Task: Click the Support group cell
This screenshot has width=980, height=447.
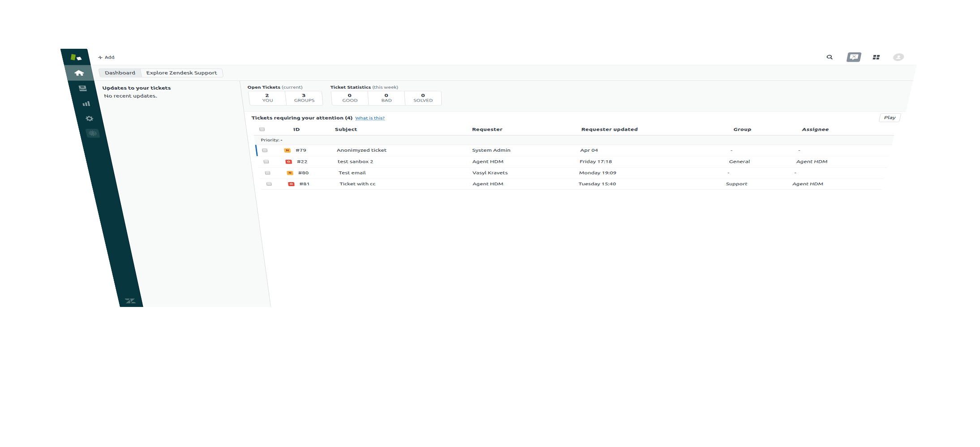Action: 736,184
